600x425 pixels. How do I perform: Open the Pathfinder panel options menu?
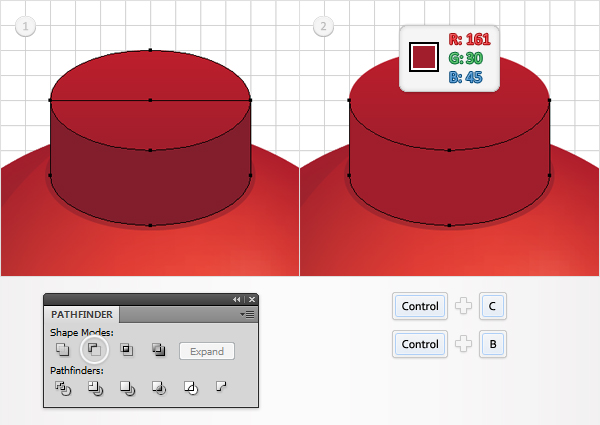248,314
